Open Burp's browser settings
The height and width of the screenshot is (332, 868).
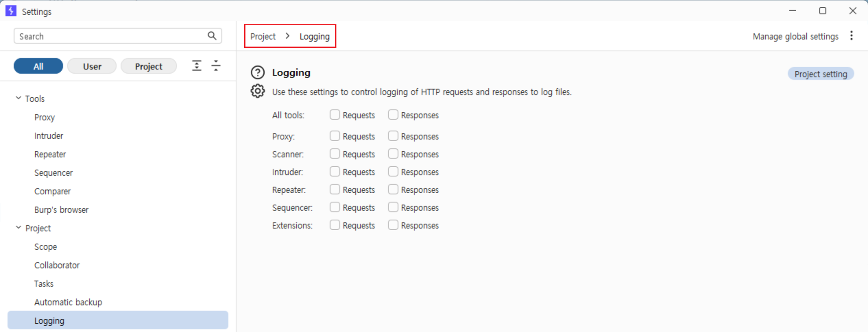point(61,210)
